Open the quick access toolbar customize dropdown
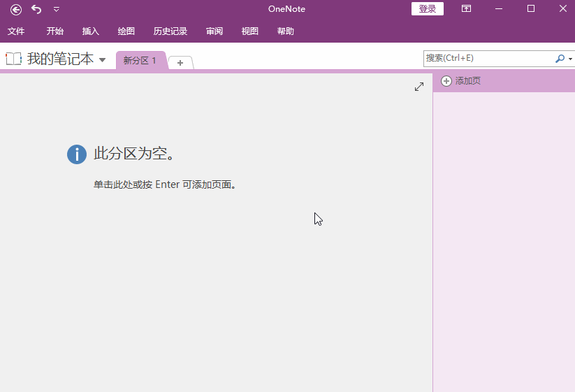This screenshot has width=575, height=392. point(57,9)
